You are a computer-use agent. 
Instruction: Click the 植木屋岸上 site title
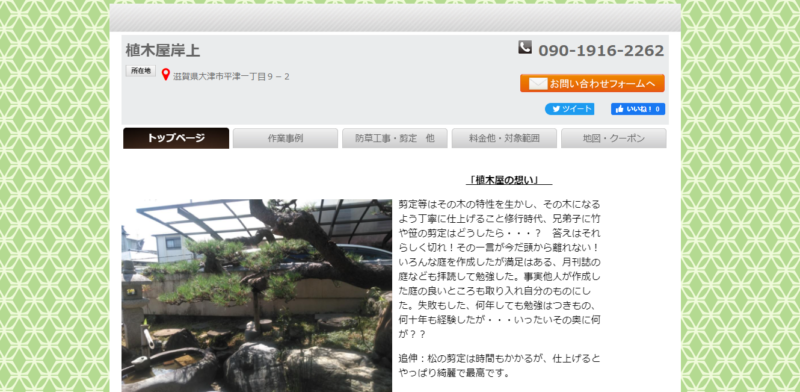(163, 51)
